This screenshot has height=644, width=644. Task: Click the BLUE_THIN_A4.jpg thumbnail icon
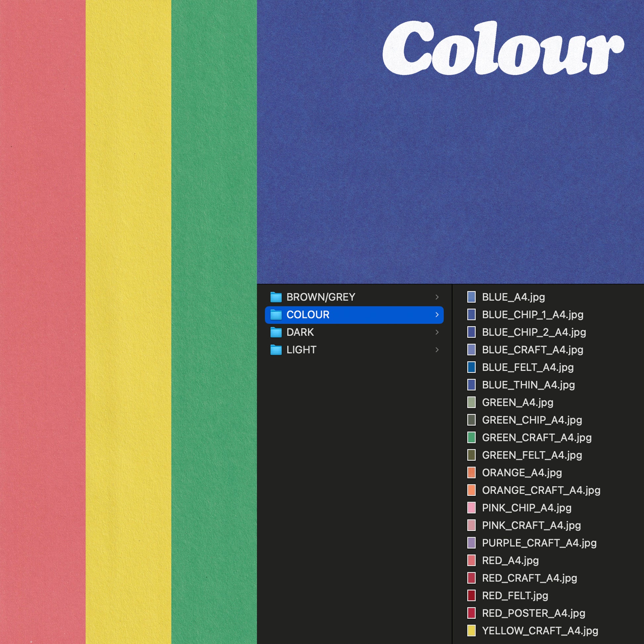point(471,385)
